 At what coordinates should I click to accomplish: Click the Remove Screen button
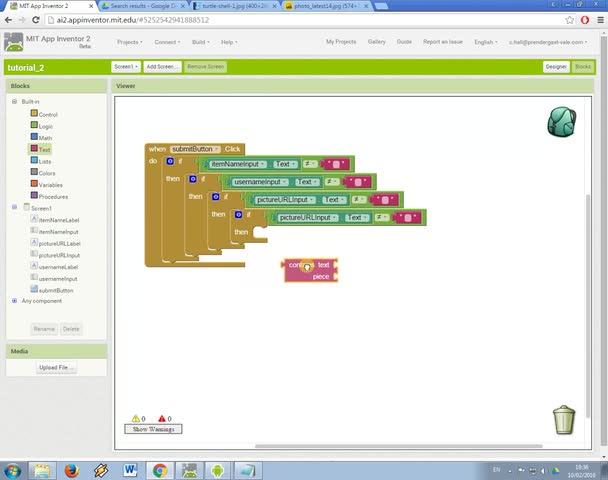click(x=206, y=67)
